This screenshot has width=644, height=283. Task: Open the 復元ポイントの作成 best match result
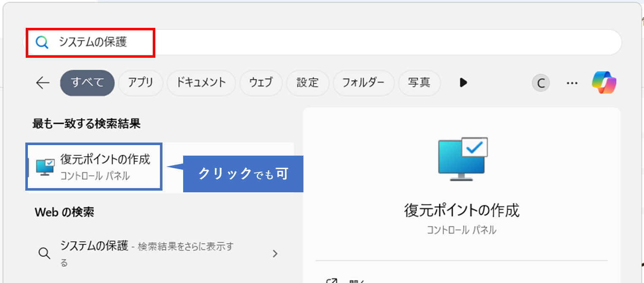[160, 168]
